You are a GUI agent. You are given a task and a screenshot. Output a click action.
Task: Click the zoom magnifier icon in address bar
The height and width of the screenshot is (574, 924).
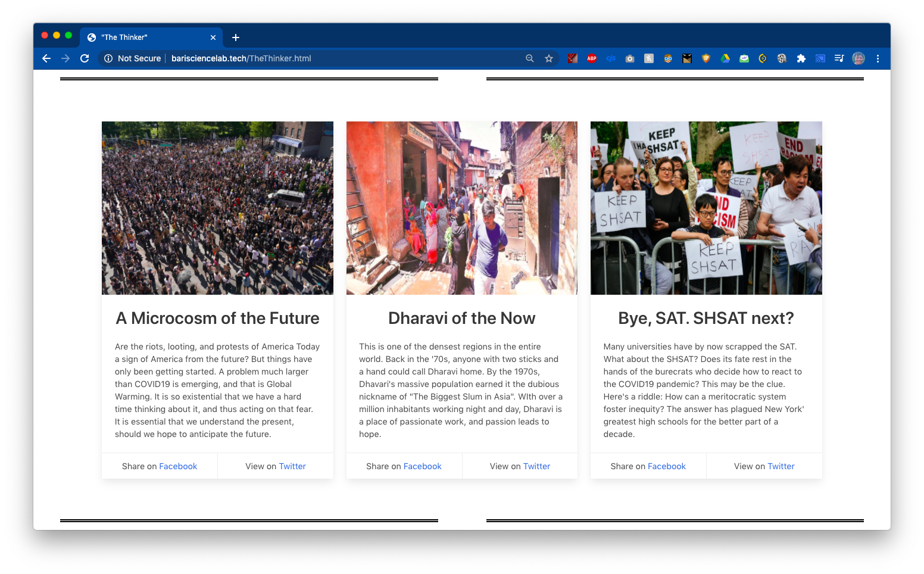click(x=529, y=58)
